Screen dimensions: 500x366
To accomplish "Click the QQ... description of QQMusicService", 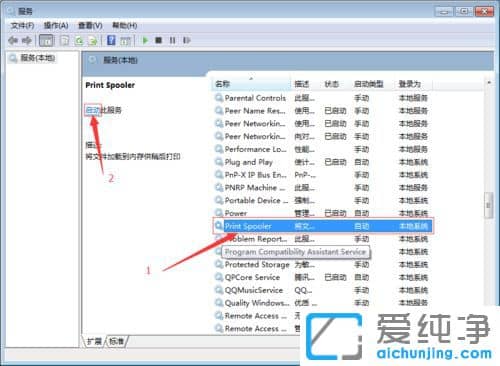I will click(x=303, y=290).
